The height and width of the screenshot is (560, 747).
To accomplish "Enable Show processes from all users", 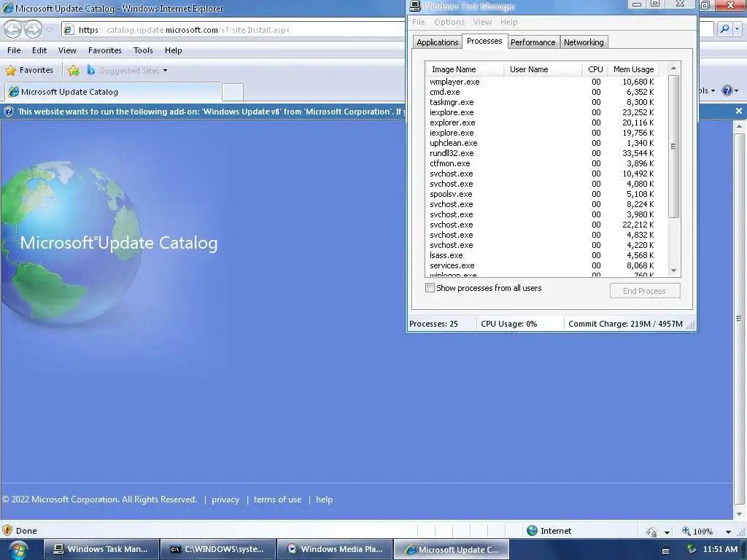I will click(x=430, y=288).
